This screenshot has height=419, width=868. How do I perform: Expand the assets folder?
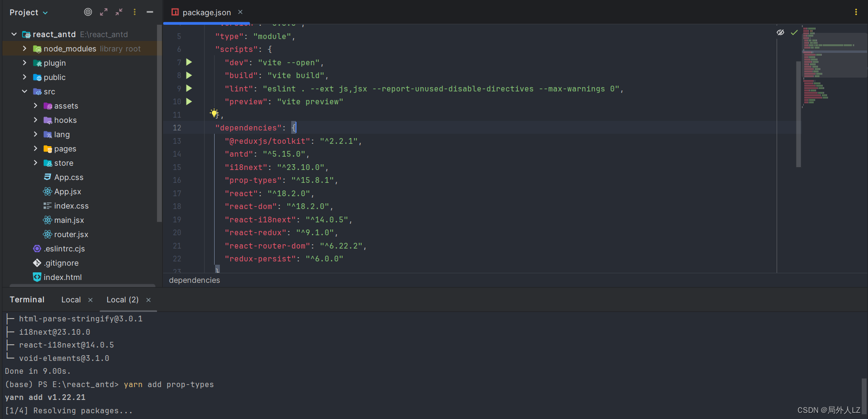click(x=35, y=106)
